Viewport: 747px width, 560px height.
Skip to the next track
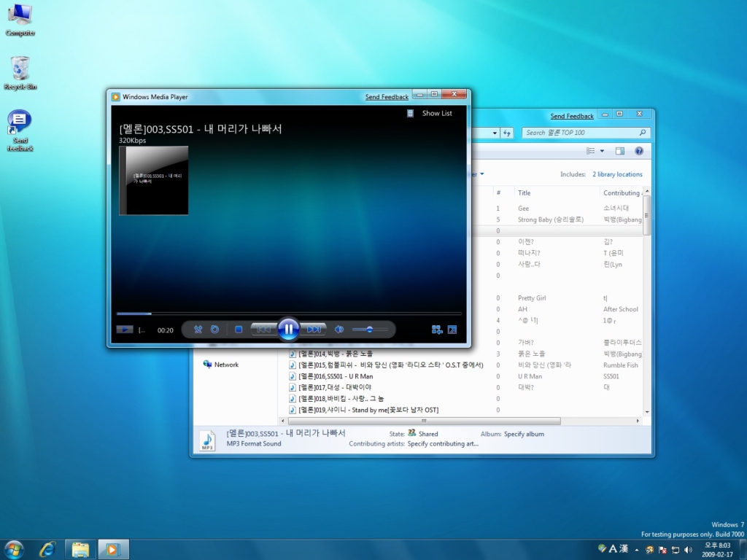tap(314, 329)
